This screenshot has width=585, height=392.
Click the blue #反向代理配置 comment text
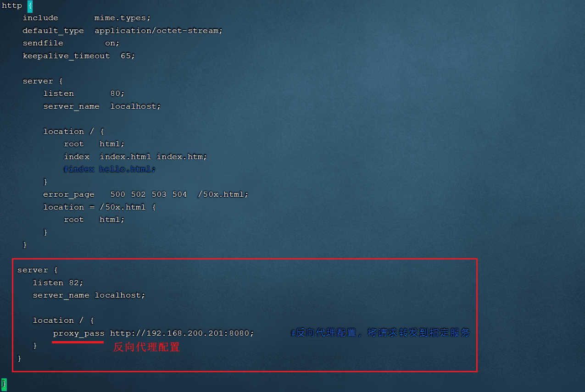[380, 333]
